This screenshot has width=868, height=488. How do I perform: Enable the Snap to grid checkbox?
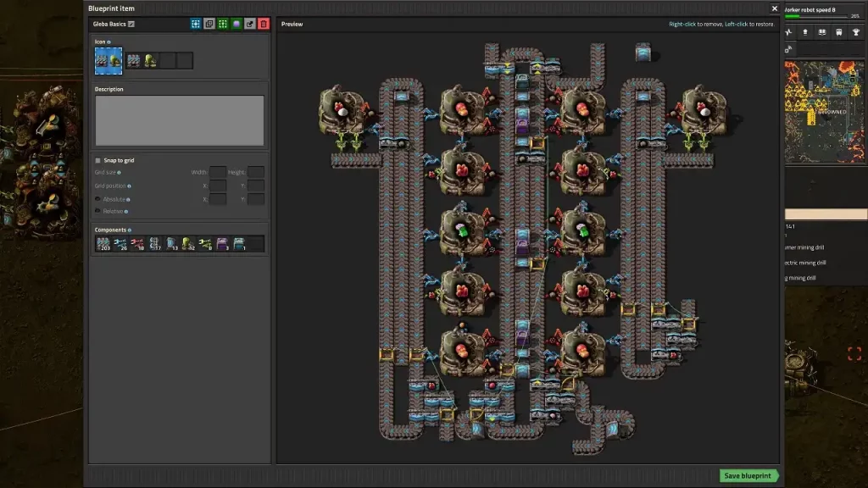pyautogui.click(x=98, y=160)
